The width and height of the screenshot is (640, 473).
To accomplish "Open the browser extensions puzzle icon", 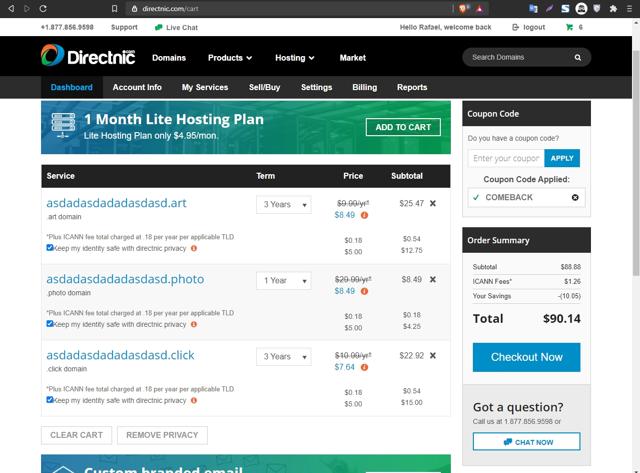I will point(613,9).
